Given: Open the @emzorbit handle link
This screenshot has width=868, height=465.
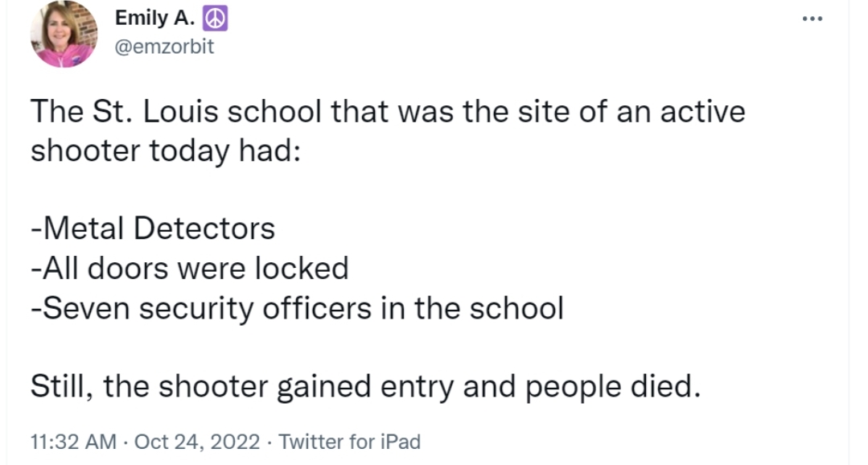Looking at the screenshot, I should [164, 47].
